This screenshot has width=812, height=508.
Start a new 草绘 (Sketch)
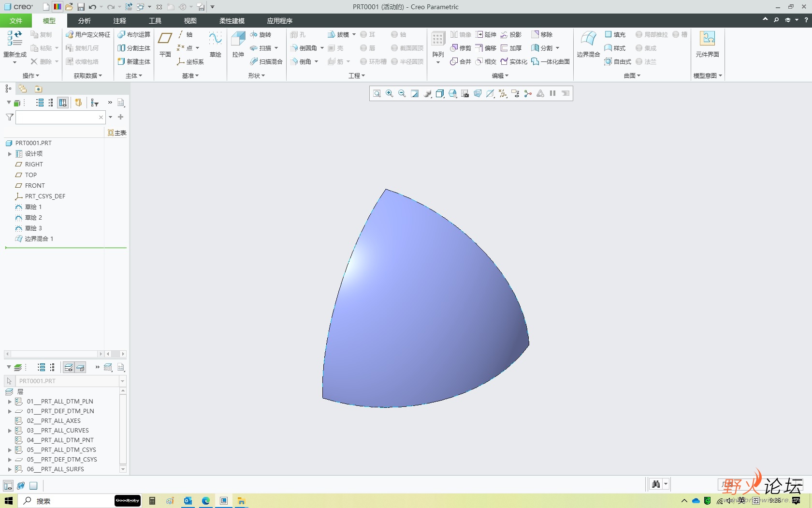point(216,44)
